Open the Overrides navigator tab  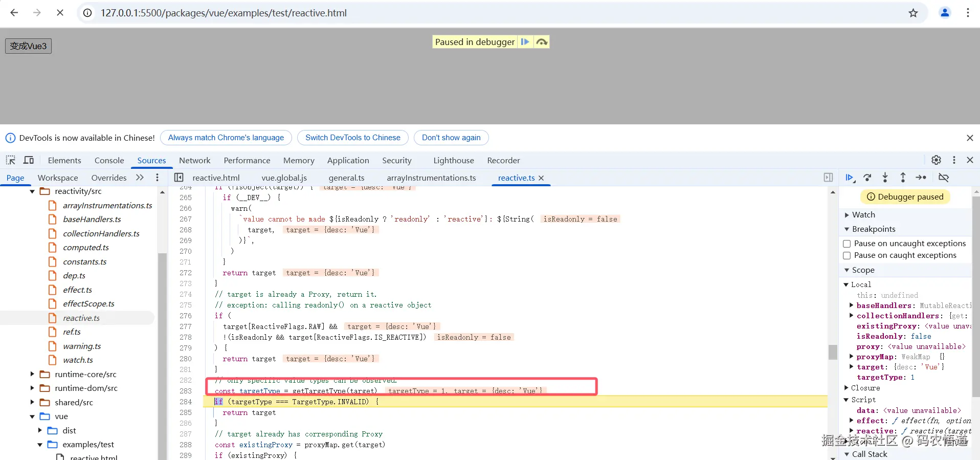pos(109,178)
